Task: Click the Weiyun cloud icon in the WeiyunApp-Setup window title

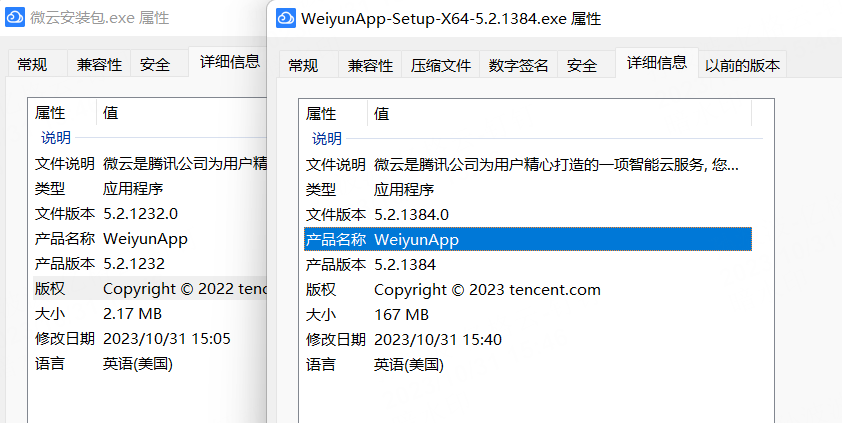Action: 285,18
